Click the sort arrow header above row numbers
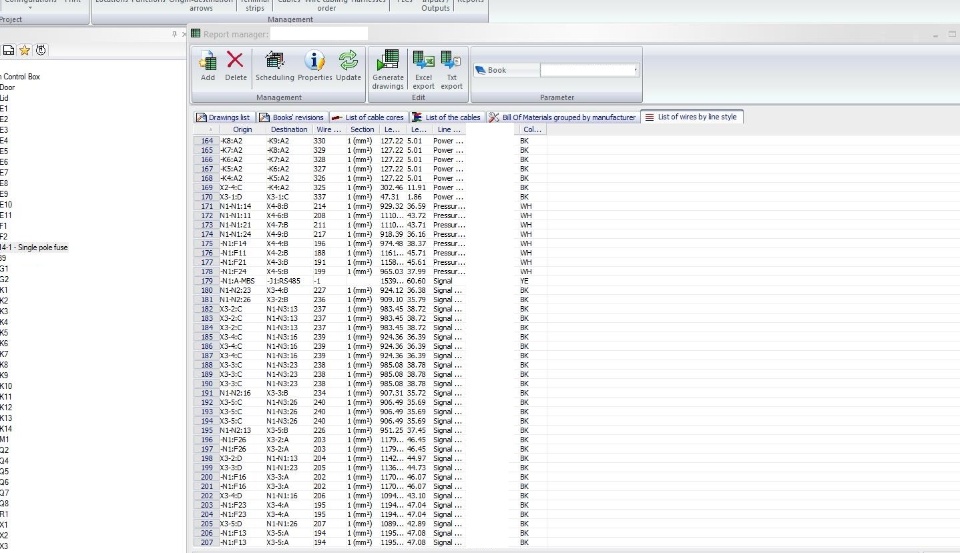Screen dimensions: 960x553 pos(206,129)
